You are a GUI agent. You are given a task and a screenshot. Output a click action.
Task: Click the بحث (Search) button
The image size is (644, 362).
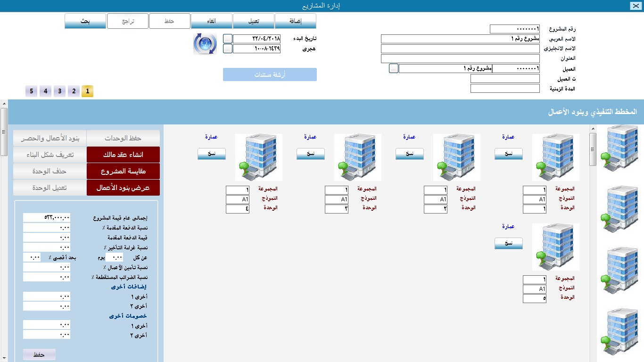(x=85, y=21)
